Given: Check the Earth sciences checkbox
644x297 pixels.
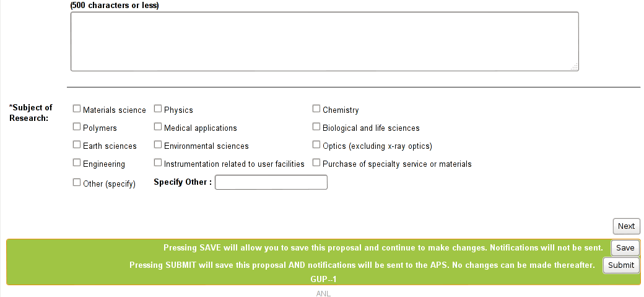Looking at the screenshot, I should [x=77, y=145].
